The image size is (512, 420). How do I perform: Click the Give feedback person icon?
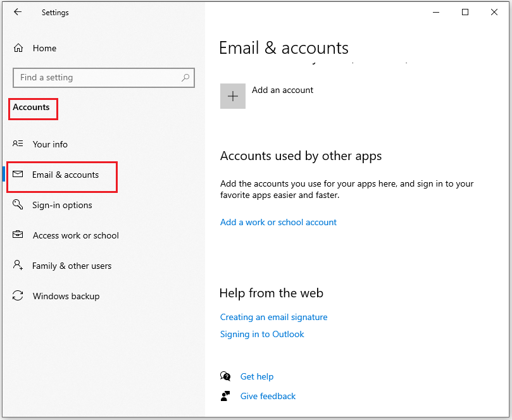click(x=225, y=396)
